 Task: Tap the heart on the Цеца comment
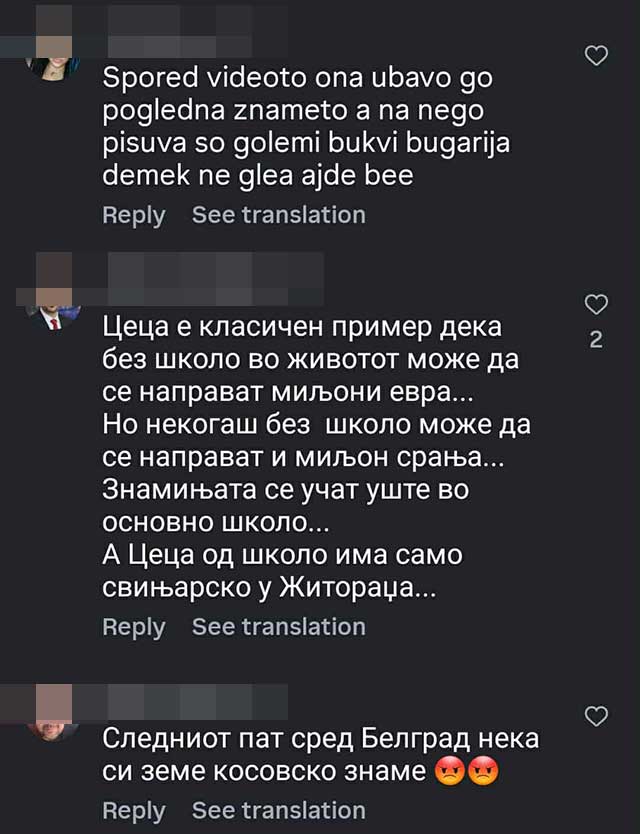point(596,303)
